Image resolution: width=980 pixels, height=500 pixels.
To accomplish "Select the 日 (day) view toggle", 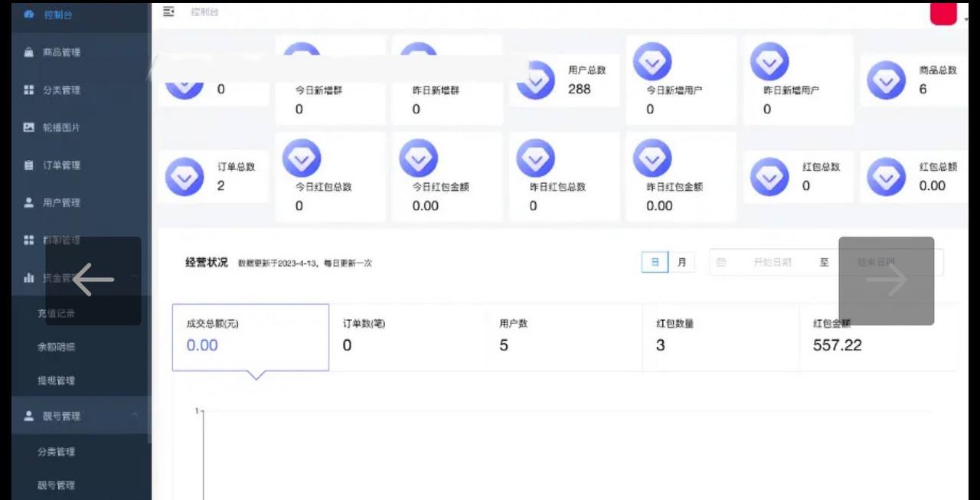I will (x=655, y=263).
